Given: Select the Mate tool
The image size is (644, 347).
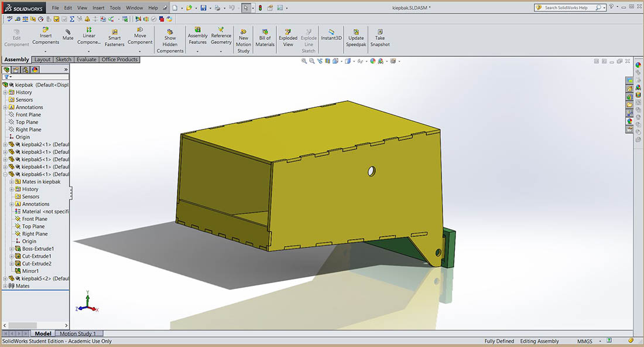Looking at the screenshot, I should click(x=68, y=35).
